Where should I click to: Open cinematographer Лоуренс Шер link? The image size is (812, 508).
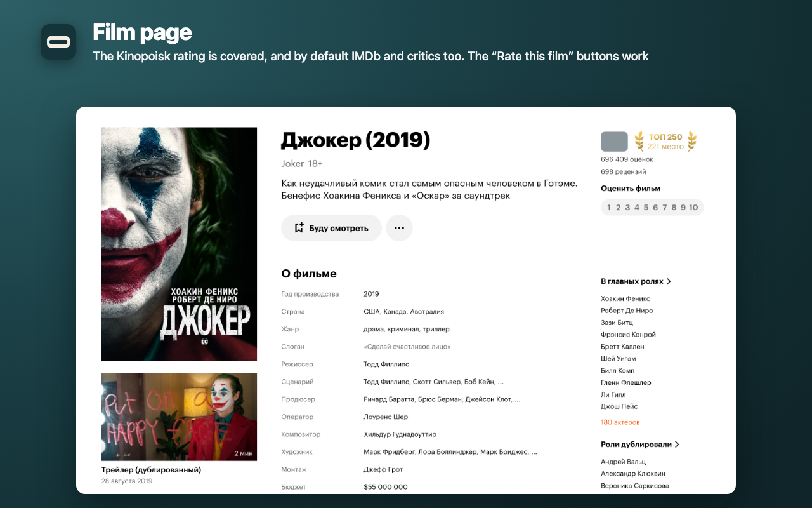386,417
